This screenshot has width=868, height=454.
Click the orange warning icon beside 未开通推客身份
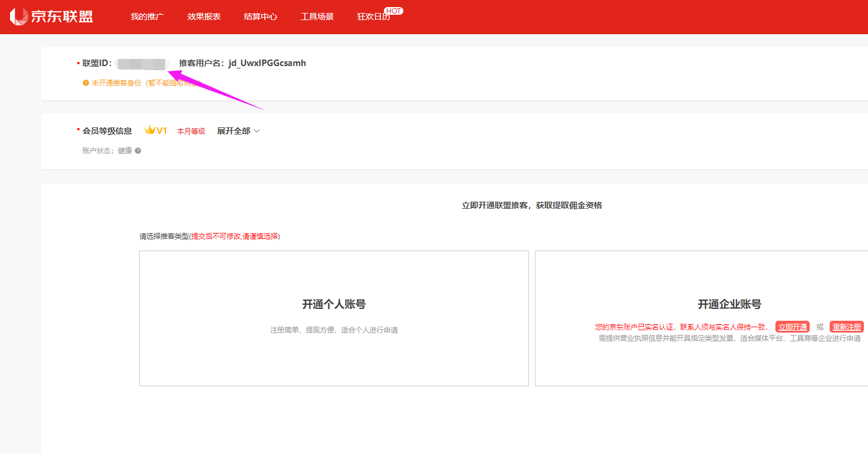coord(86,83)
